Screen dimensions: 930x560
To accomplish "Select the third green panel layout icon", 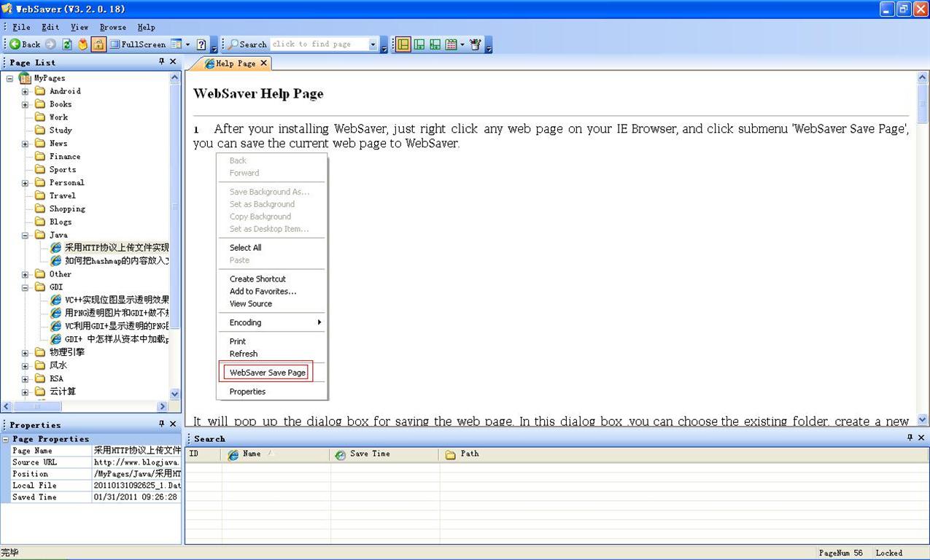I will click(x=435, y=44).
